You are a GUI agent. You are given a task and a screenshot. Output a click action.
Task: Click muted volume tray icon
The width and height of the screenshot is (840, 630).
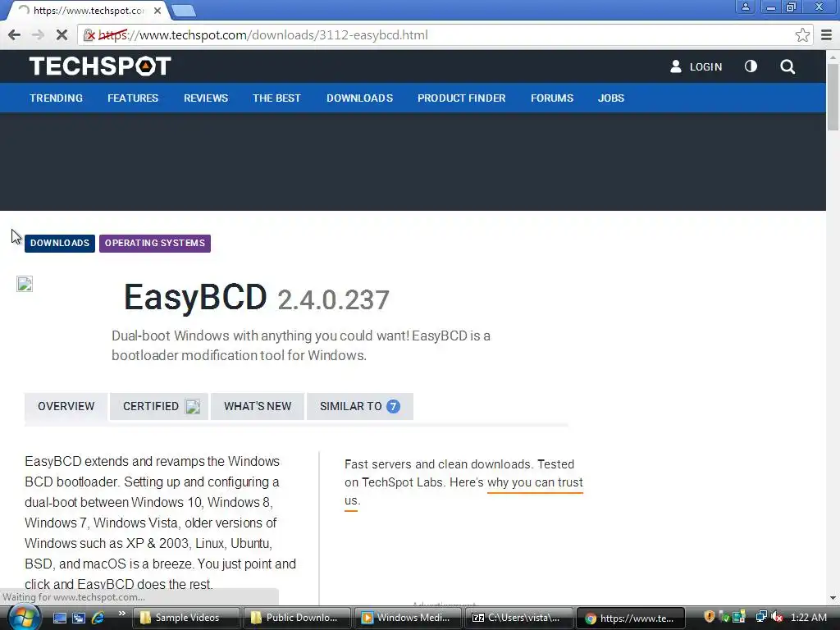tap(777, 617)
